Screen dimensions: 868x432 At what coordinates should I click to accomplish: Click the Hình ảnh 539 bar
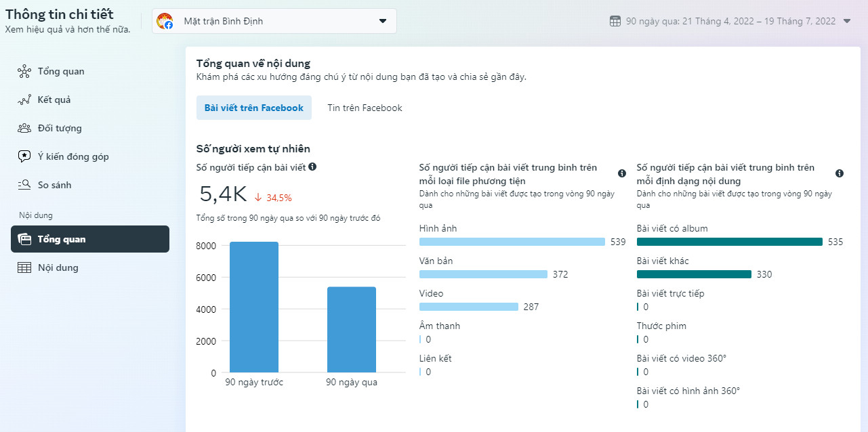pos(512,242)
